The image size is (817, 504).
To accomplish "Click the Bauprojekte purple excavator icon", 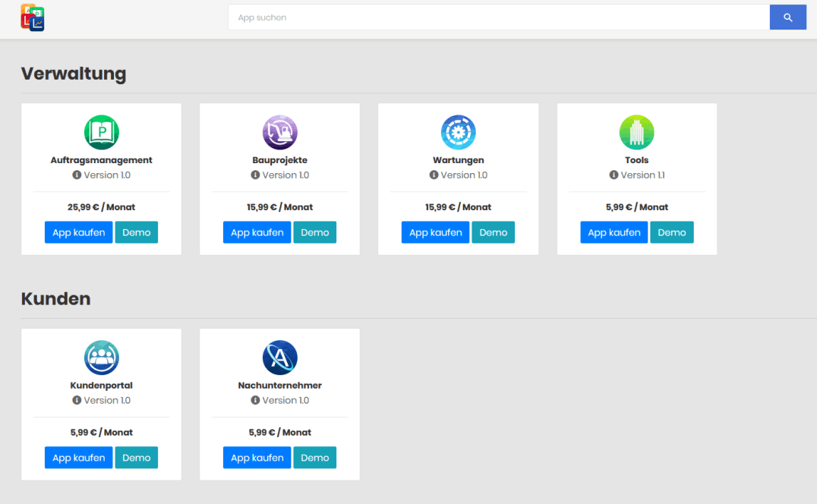I will (279, 133).
